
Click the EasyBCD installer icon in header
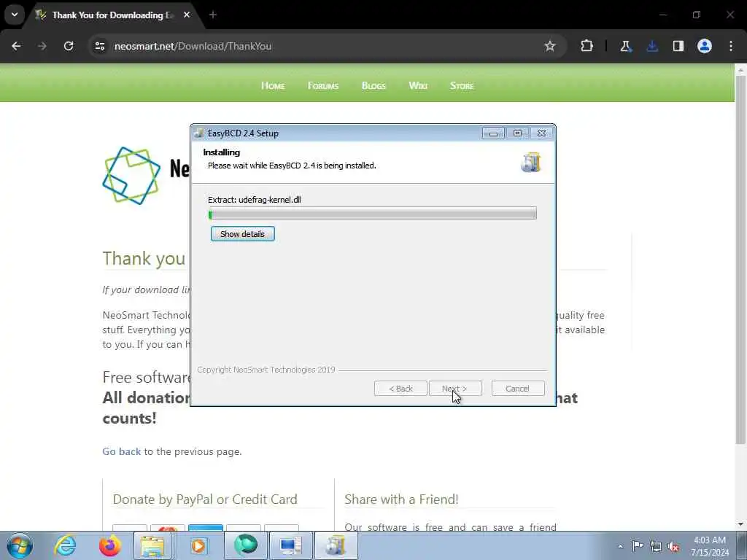click(531, 163)
